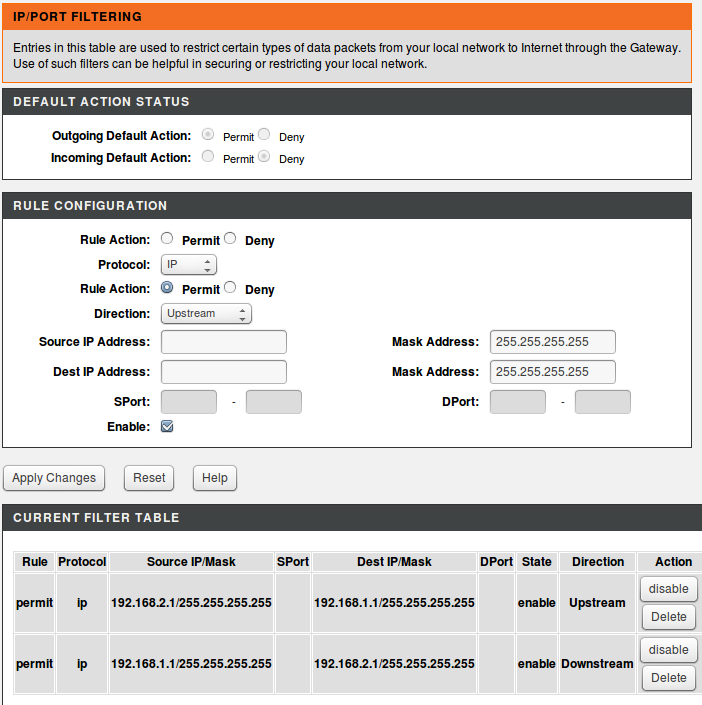Click the Direction column header
Screen dimensions: 702x705
(598, 562)
